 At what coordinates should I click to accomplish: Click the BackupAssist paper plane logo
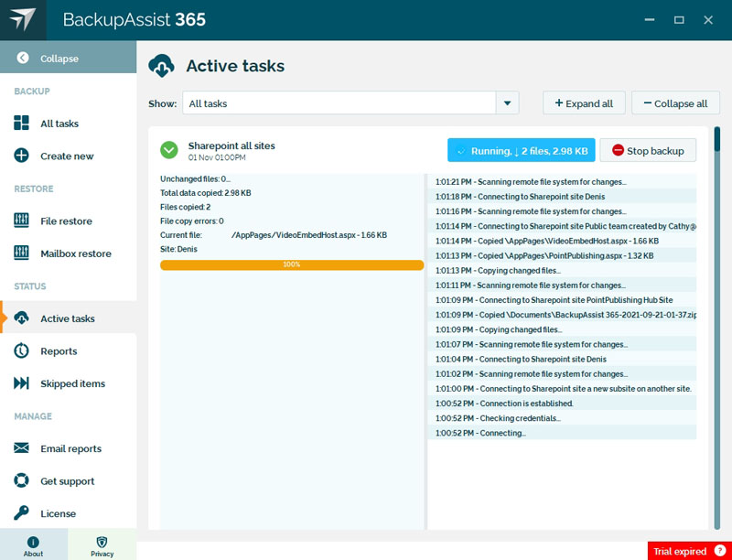coord(22,19)
